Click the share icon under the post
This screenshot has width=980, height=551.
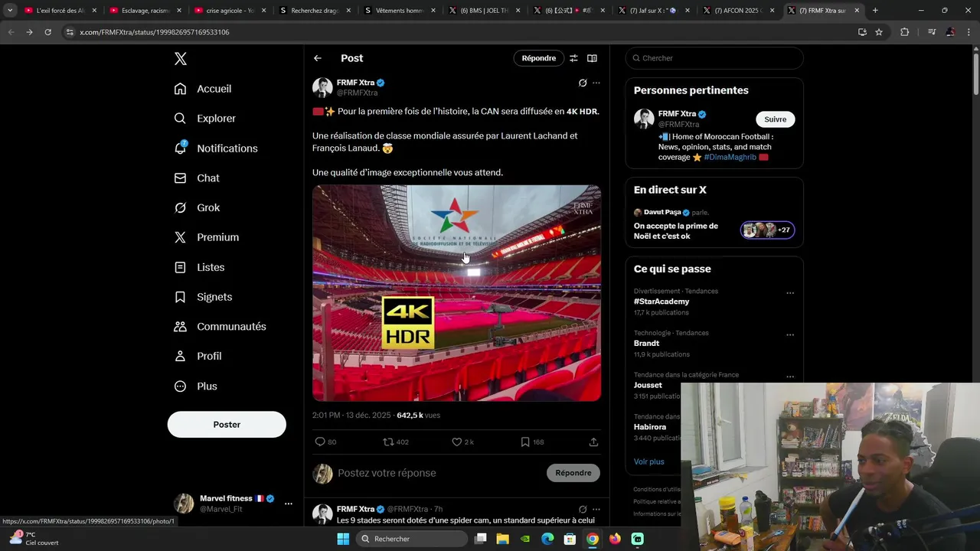[593, 442]
